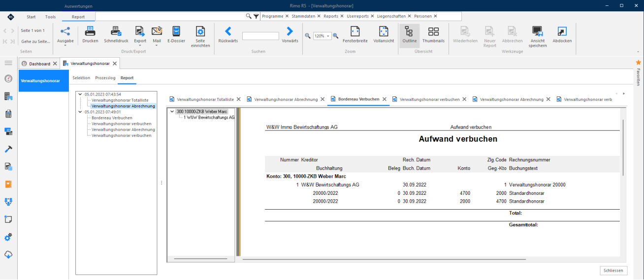Screen dimensions: 644x280
Task: Zoom in with the plus magnifier
Action: coord(336,36)
